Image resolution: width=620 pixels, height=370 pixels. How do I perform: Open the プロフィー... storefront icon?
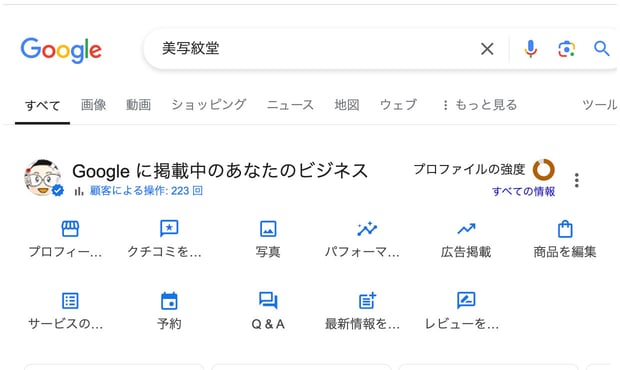70,228
